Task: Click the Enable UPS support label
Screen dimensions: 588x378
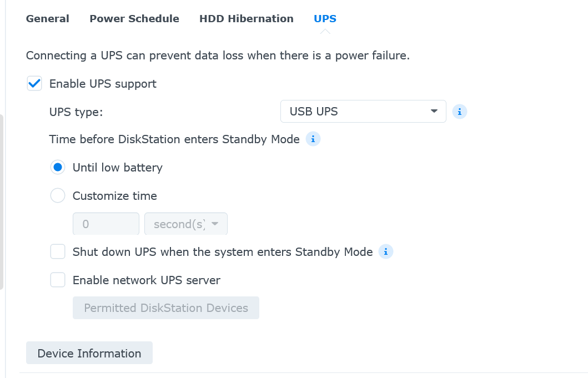Action: [x=103, y=84]
